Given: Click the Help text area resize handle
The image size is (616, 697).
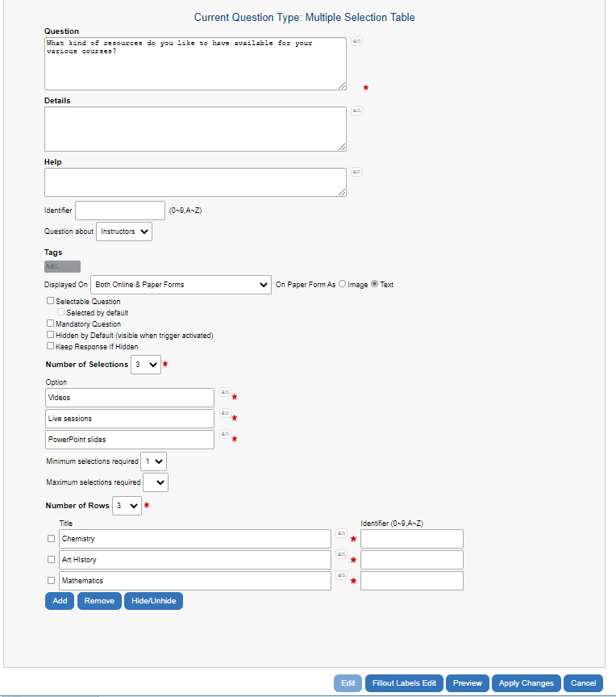Looking at the screenshot, I should [342, 192].
